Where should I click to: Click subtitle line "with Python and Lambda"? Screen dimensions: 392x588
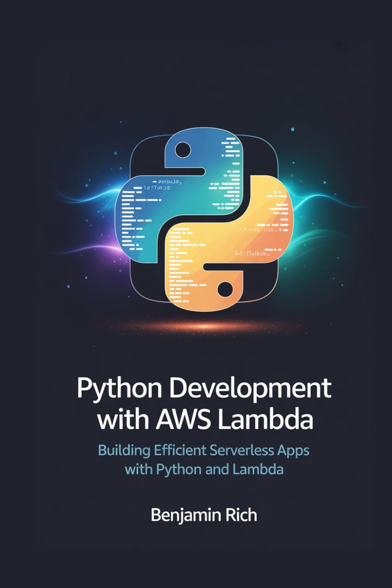pos(204,470)
